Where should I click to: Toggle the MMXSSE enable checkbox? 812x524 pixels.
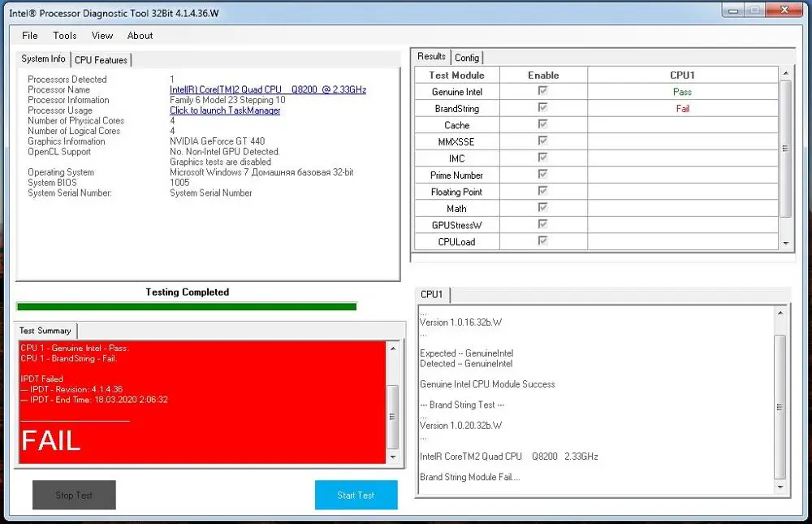click(x=542, y=141)
